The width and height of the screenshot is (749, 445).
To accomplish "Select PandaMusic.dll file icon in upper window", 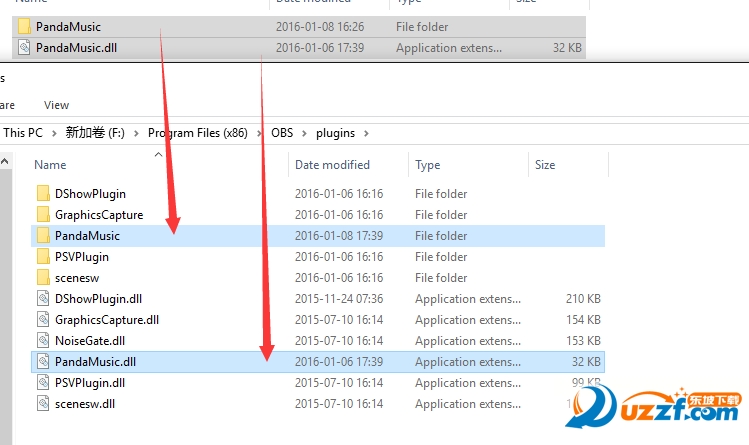I will tap(24, 48).
